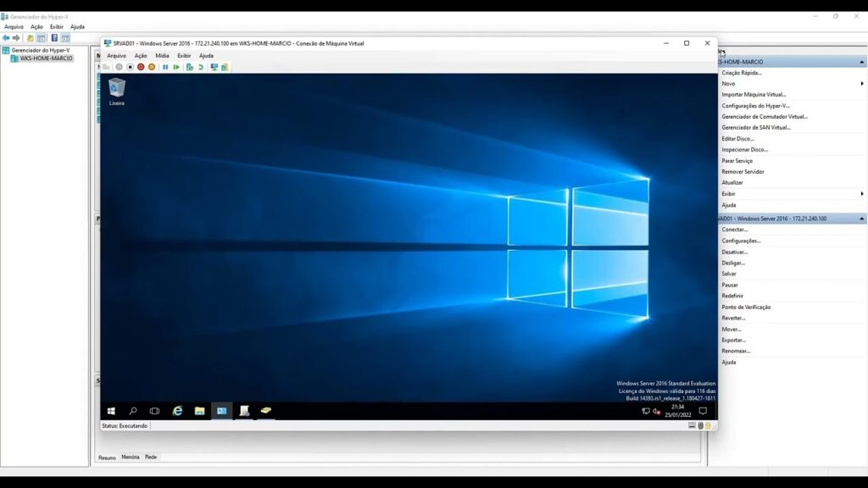Viewport: 868px width, 488px height.
Task: Toggle the console tree pane icon in Hyper-V Manager
Action: point(41,37)
